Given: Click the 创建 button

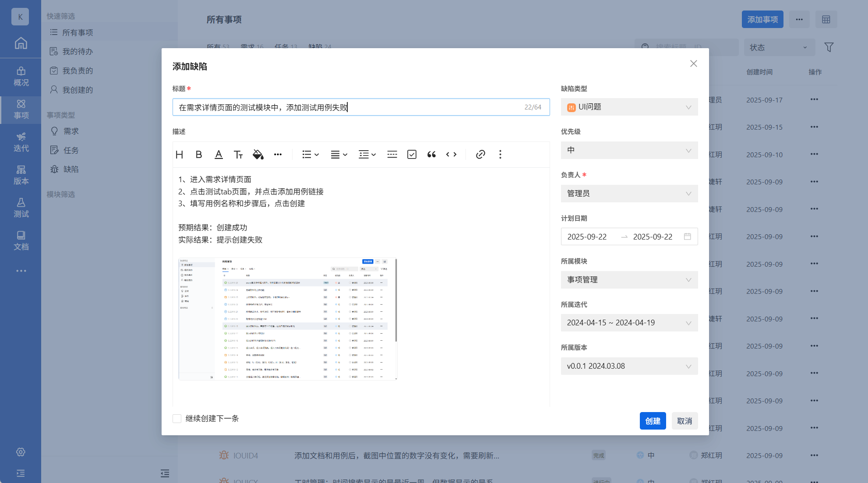Looking at the screenshot, I should (653, 421).
